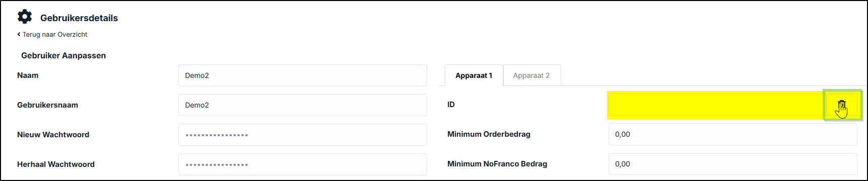Click into the Gebruikersnaam input field
868x181 pixels.
302,105
